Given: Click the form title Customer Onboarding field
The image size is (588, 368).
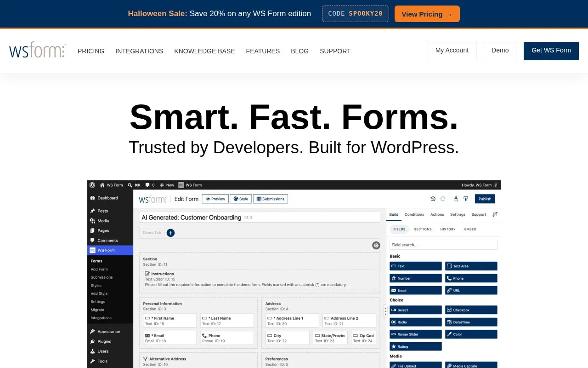Looking at the screenshot, I should pyautogui.click(x=260, y=217).
